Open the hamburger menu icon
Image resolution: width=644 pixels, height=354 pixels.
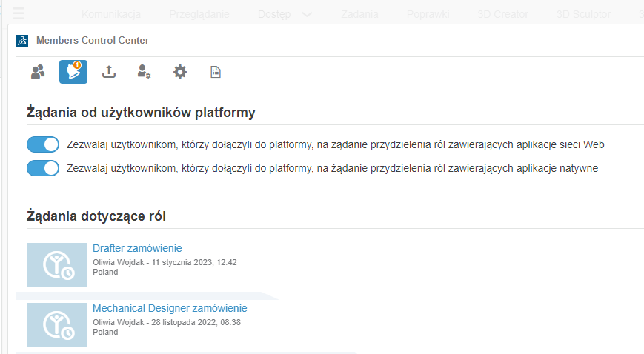click(19, 13)
